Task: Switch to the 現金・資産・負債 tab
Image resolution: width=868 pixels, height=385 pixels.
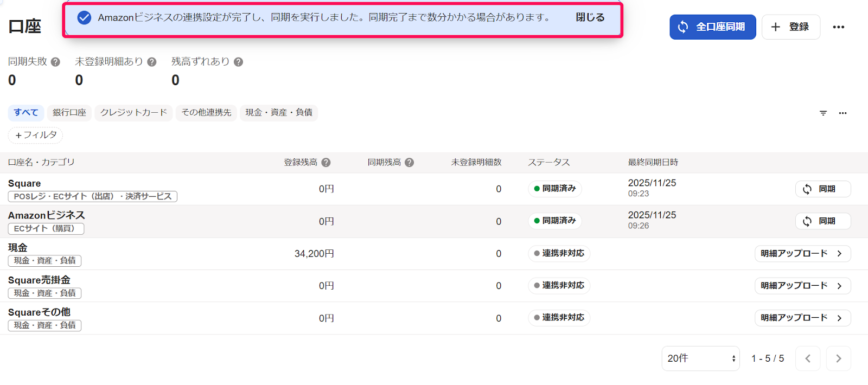Action: coord(279,112)
